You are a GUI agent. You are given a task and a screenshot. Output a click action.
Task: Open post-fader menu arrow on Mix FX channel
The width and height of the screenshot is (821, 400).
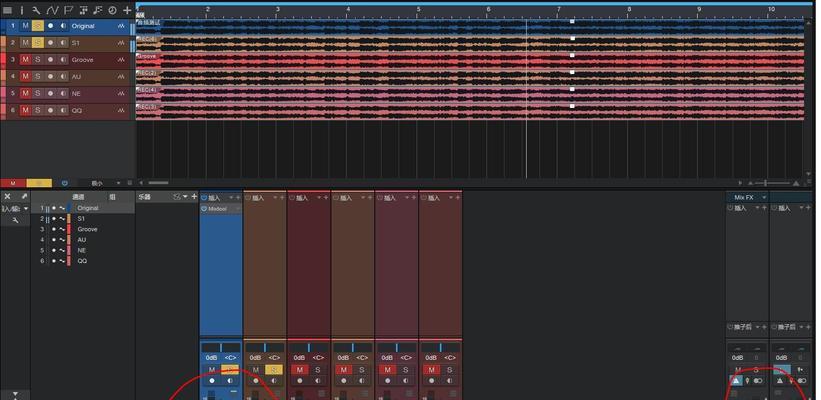coord(757,327)
